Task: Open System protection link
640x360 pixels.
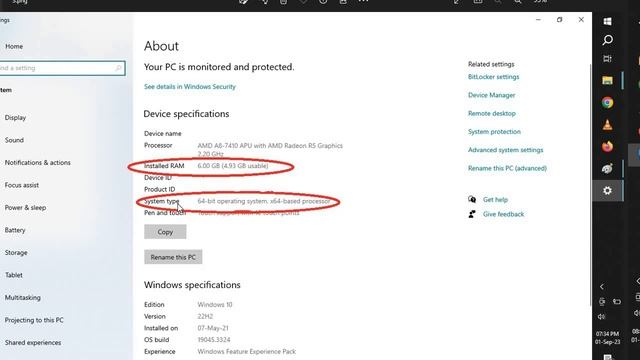Action: (494, 132)
